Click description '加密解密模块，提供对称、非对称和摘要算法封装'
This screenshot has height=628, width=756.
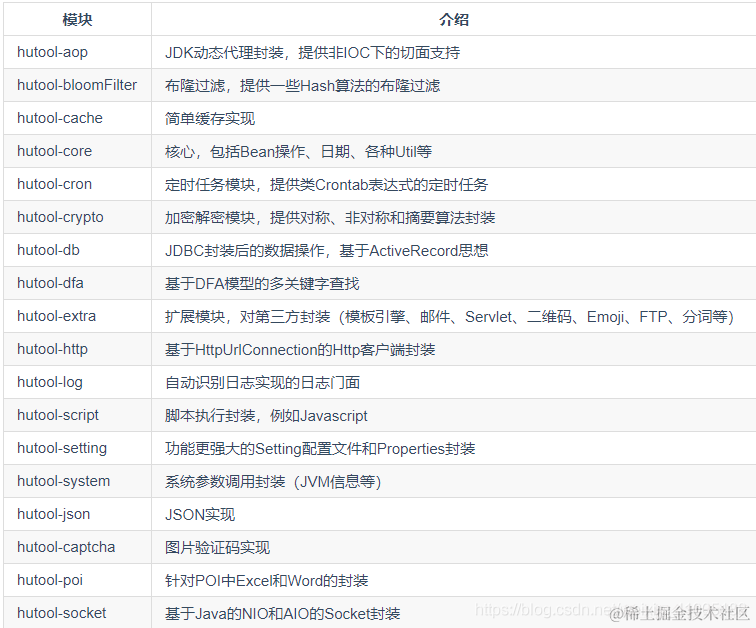pos(330,218)
